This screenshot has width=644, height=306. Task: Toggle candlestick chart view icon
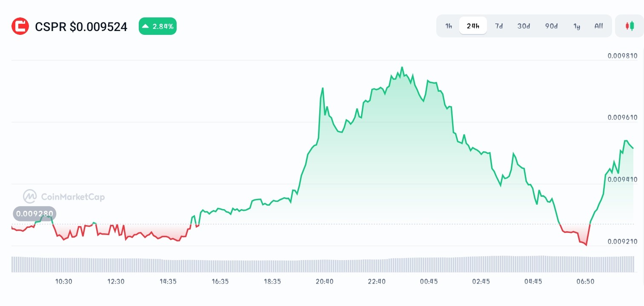pos(630,26)
